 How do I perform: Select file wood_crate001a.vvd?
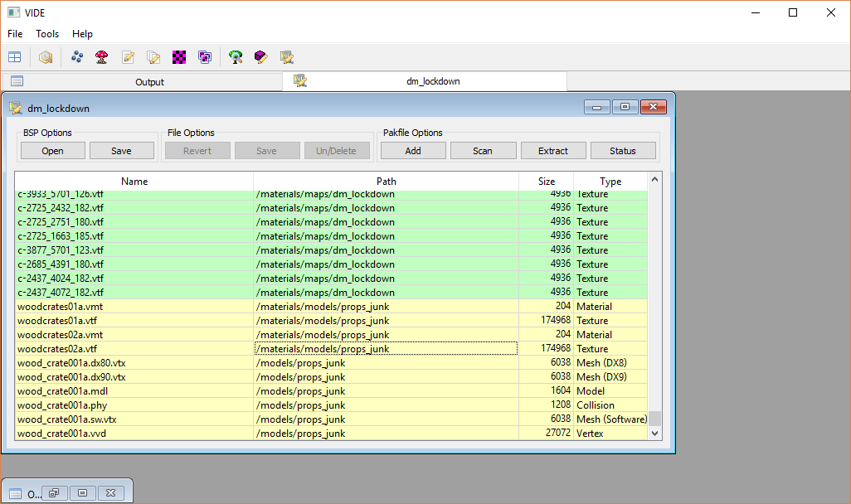(x=331, y=434)
